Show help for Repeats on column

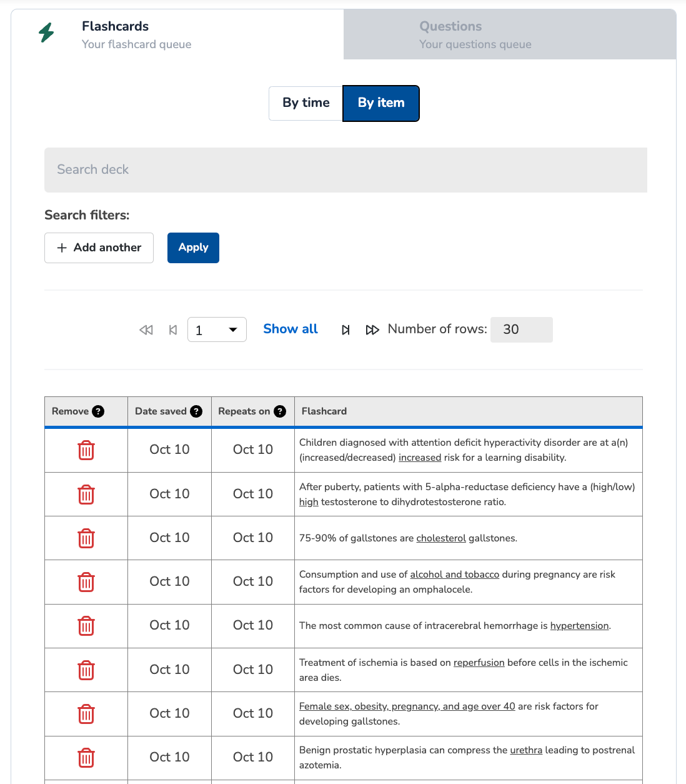[280, 411]
